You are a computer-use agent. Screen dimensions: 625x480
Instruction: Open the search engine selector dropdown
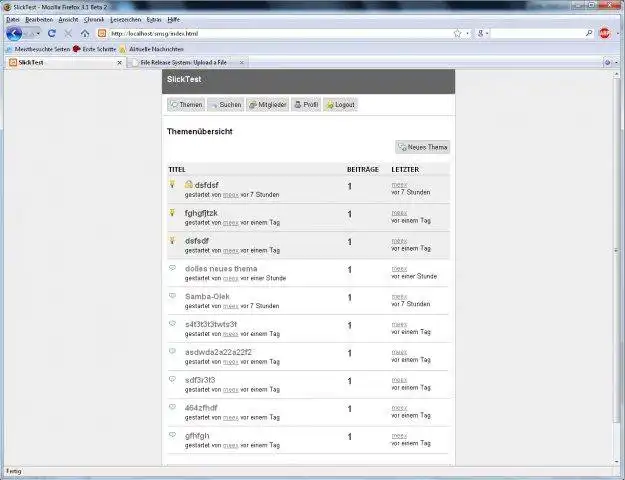482,34
